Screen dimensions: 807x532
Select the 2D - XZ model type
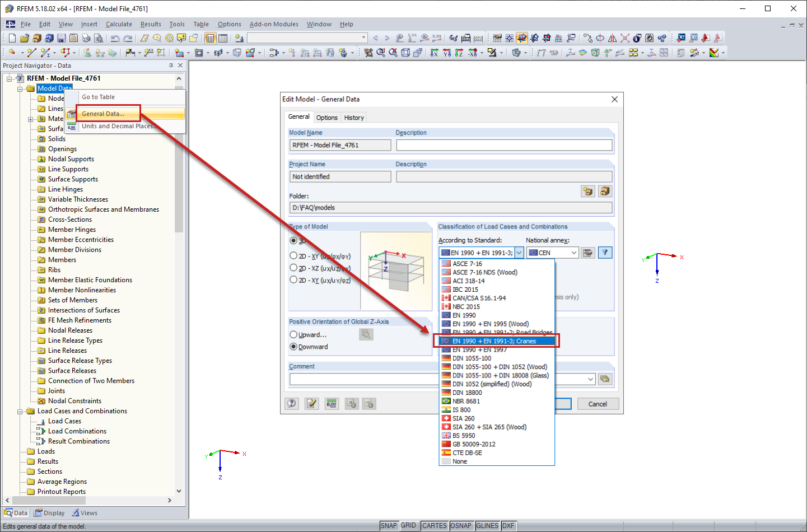(x=294, y=268)
